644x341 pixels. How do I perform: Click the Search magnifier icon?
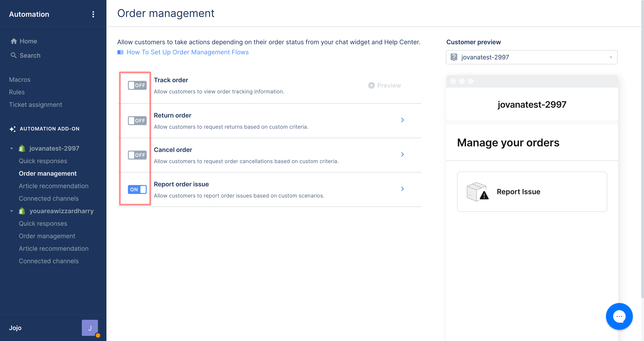pos(14,55)
